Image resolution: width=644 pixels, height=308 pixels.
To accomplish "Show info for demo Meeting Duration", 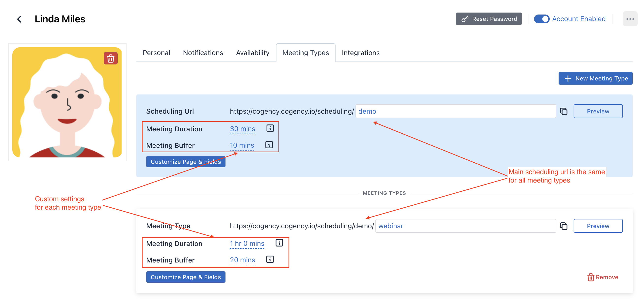I will (x=270, y=128).
